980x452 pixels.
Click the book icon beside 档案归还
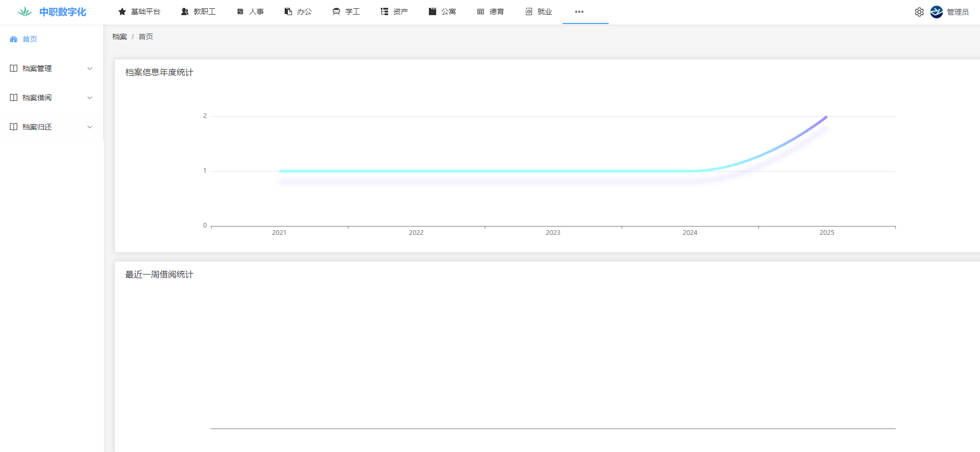(x=14, y=127)
